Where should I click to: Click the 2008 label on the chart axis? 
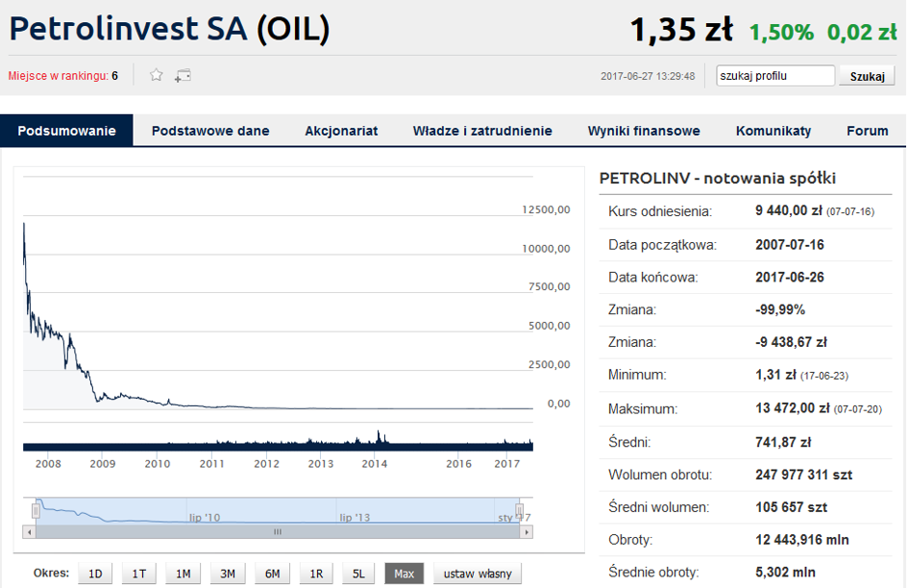click(x=48, y=463)
